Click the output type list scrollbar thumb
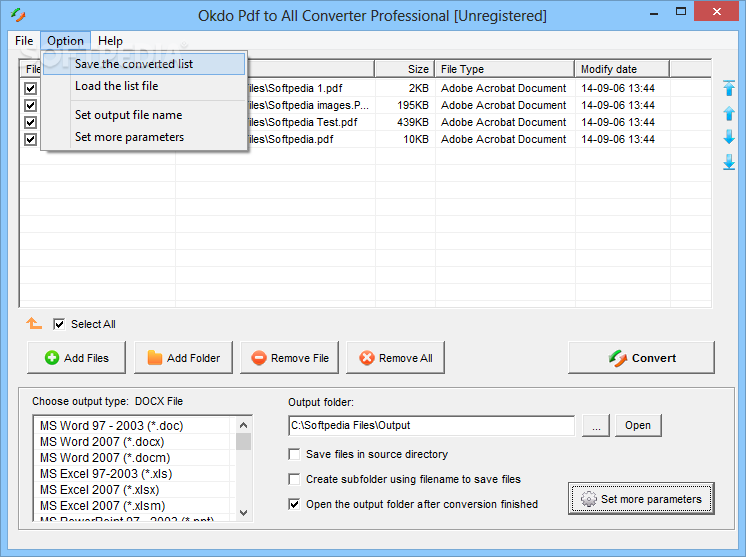 (244, 441)
